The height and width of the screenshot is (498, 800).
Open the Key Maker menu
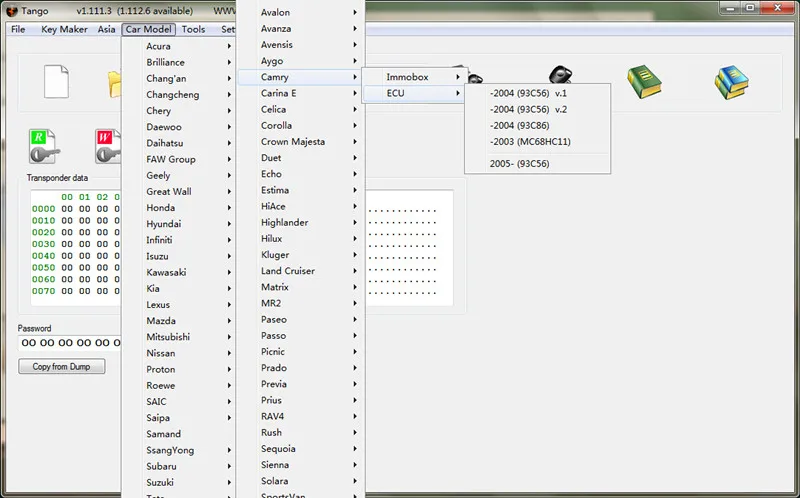(64, 29)
